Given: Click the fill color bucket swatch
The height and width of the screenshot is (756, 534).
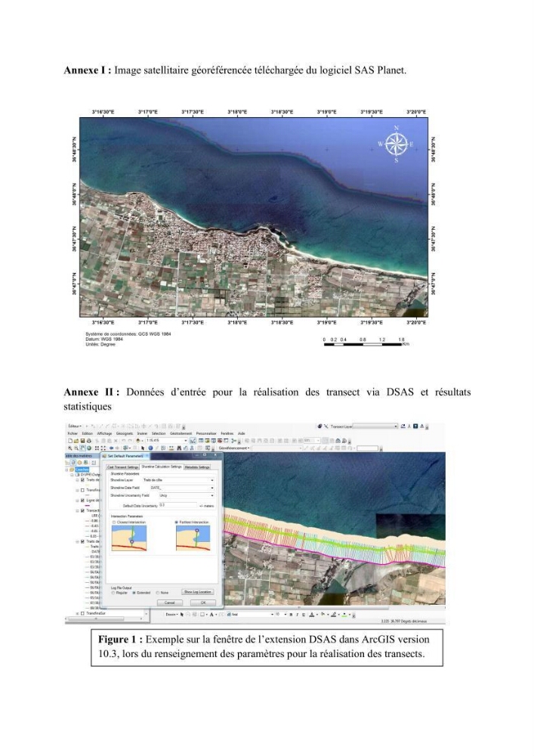Looking at the screenshot, I should pos(323,614).
